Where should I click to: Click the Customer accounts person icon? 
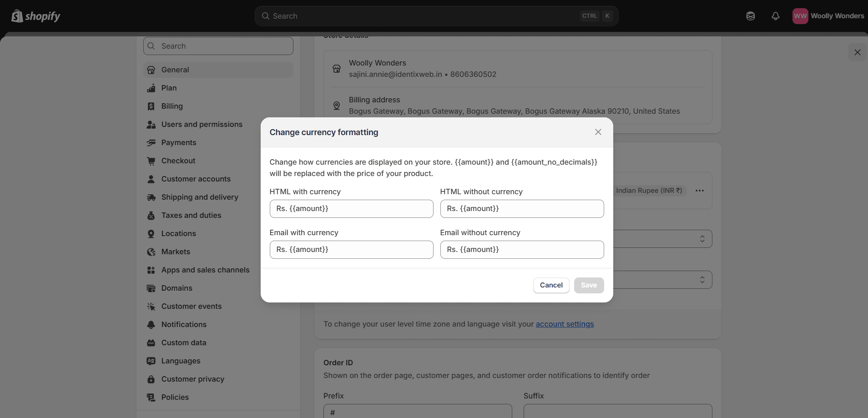coord(151,179)
